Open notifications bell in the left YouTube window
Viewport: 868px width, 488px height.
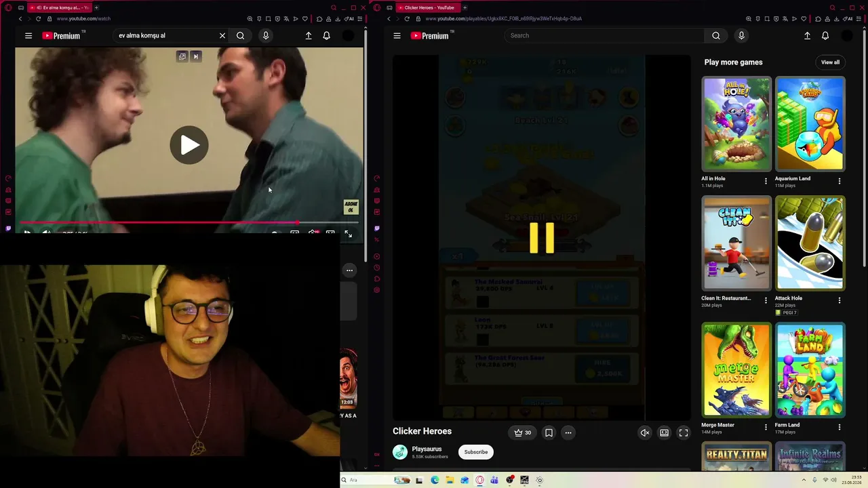[x=327, y=36]
